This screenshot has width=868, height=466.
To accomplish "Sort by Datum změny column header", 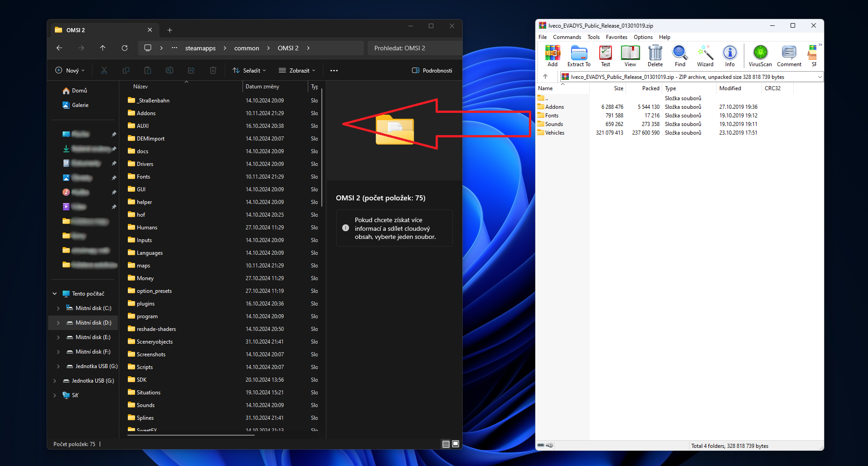I will coord(275,87).
